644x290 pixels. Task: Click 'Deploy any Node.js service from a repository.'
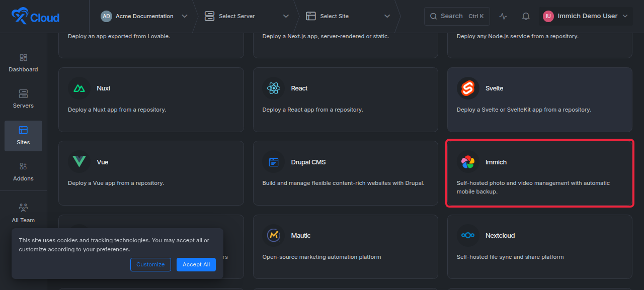pos(518,36)
